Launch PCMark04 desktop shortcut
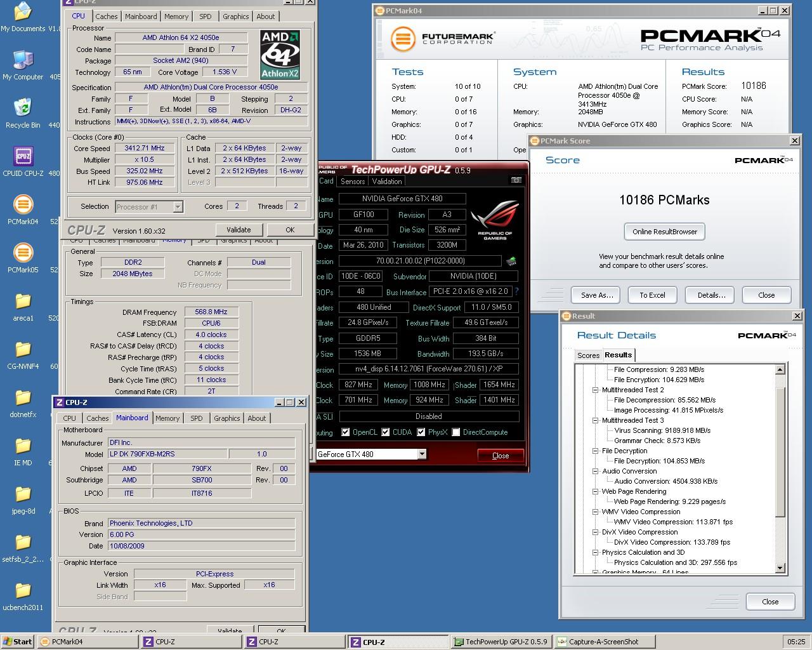The width and height of the screenshot is (812, 650). pos(23,210)
